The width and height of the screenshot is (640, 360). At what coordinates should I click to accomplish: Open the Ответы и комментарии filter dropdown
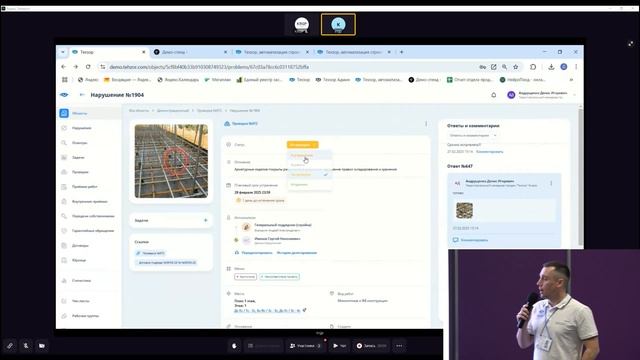pos(472,135)
